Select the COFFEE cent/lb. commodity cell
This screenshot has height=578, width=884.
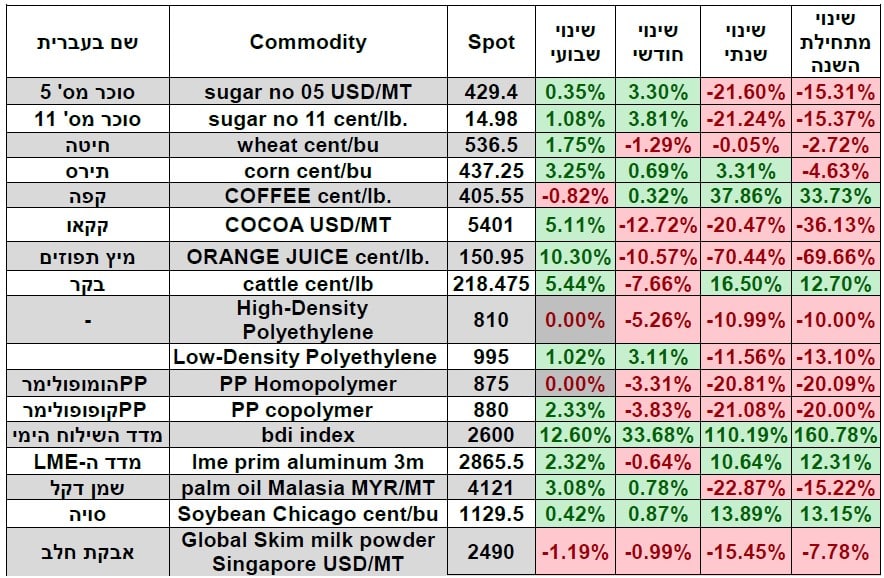pos(307,196)
